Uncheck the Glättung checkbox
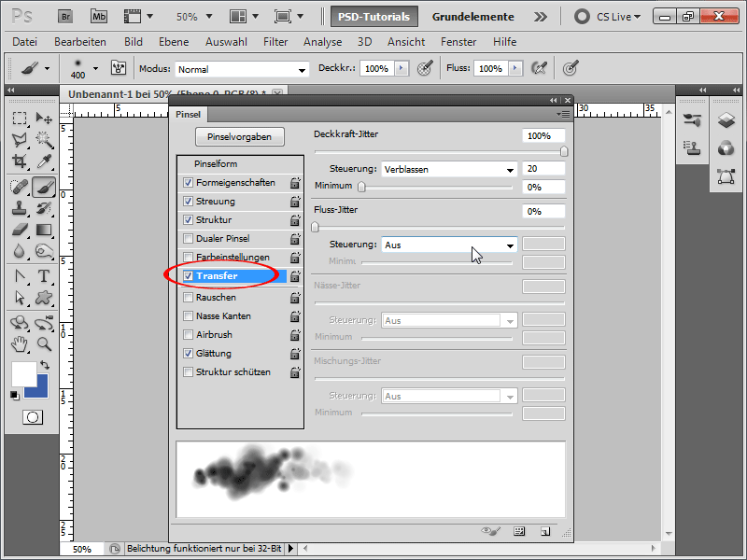The width and height of the screenshot is (747, 560). tap(189, 354)
